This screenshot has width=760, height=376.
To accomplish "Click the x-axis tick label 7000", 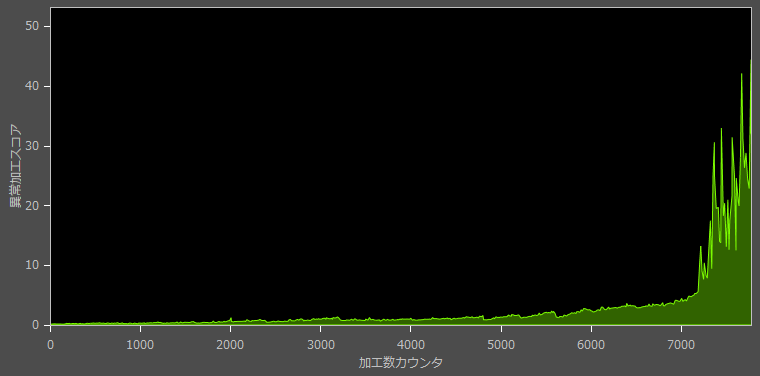I will click(681, 345).
